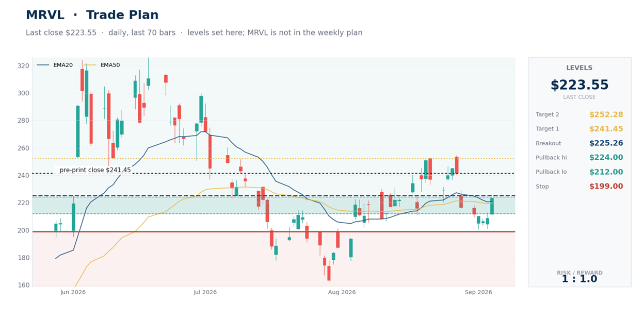The image size is (644, 319).
Task: Click the large $223.55 last close figure
Action: pos(579,85)
